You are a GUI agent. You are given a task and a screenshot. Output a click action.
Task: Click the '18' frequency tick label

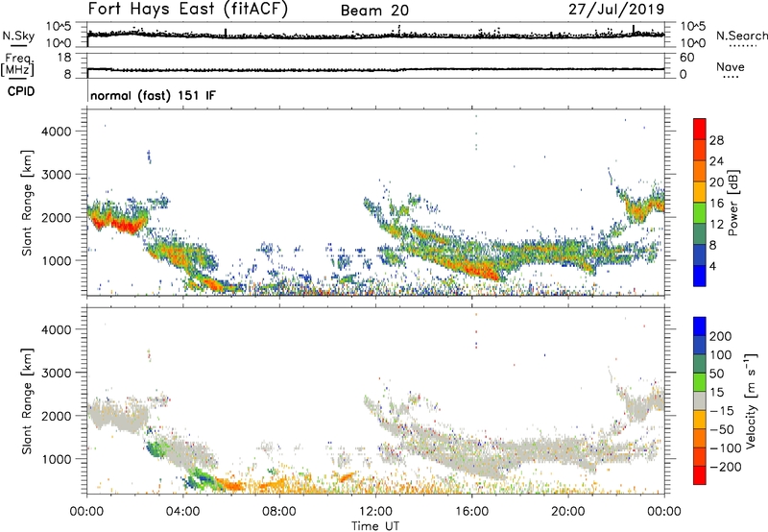pyautogui.click(x=64, y=58)
